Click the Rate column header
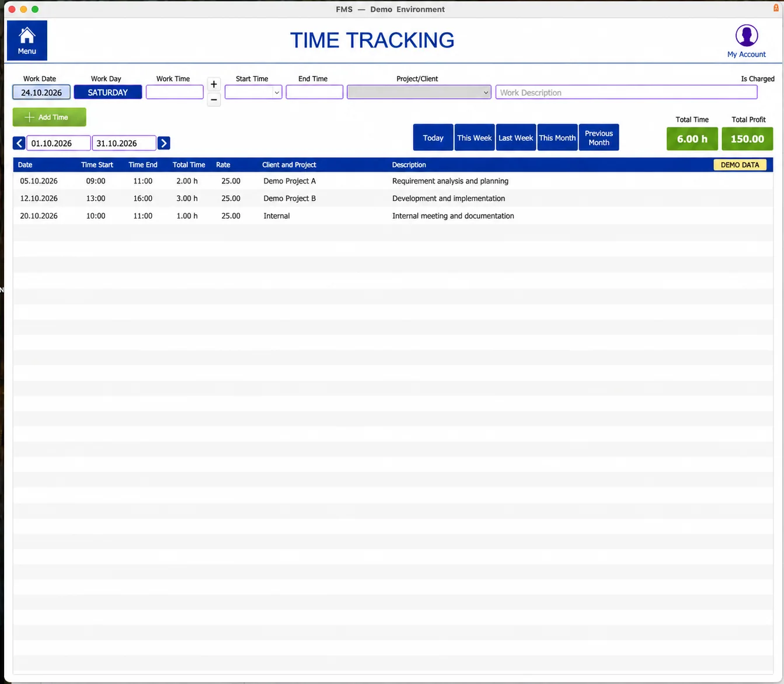 (x=223, y=165)
